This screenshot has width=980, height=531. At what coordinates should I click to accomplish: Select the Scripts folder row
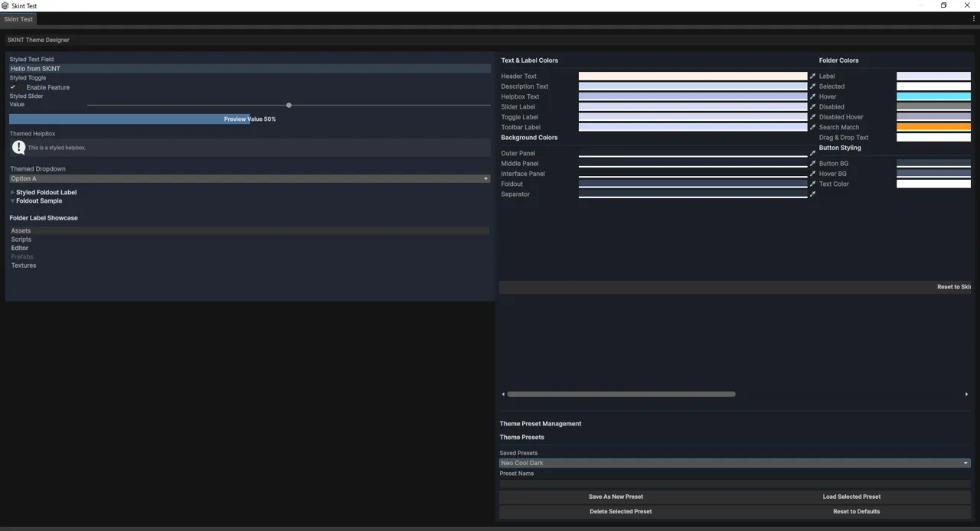coord(250,239)
